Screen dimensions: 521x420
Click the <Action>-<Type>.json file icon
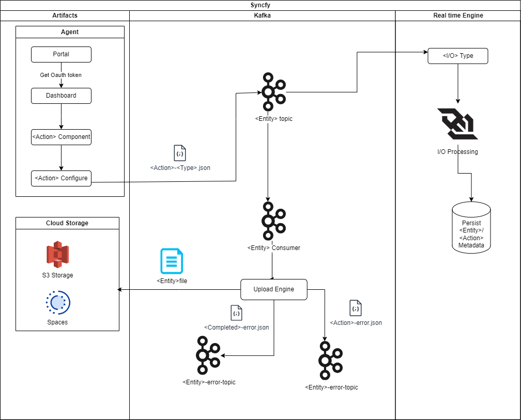[x=180, y=153]
